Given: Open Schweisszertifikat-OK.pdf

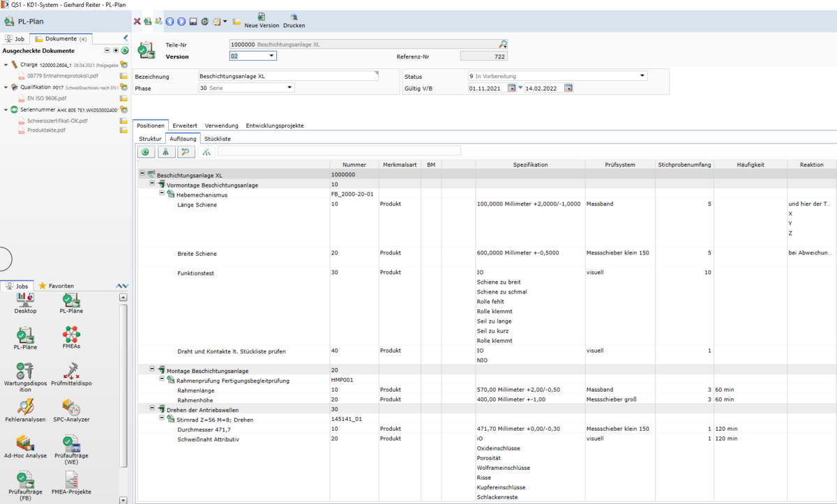Looking at the screenshot, I should coord(57,121).
